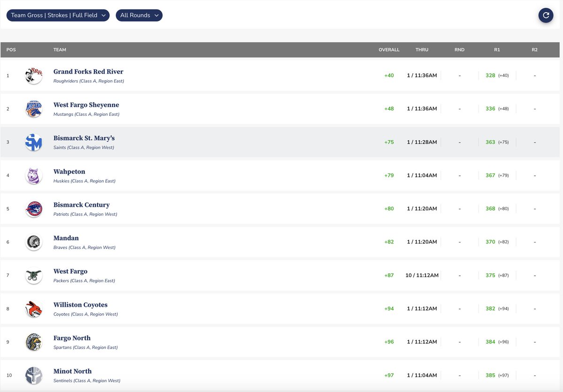Click Williston R1 score 382
Screen dimensions: 563x392
(490, 309)
